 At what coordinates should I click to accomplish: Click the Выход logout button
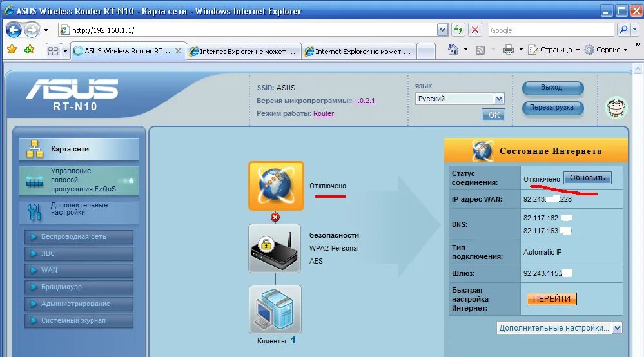[x=552, y=88]
